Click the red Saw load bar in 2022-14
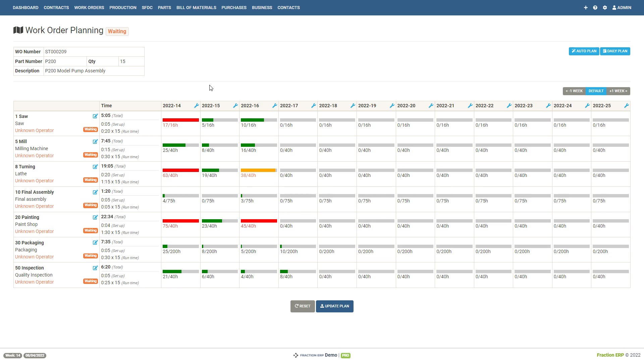 pyautogui.click(x=180, y=120)
